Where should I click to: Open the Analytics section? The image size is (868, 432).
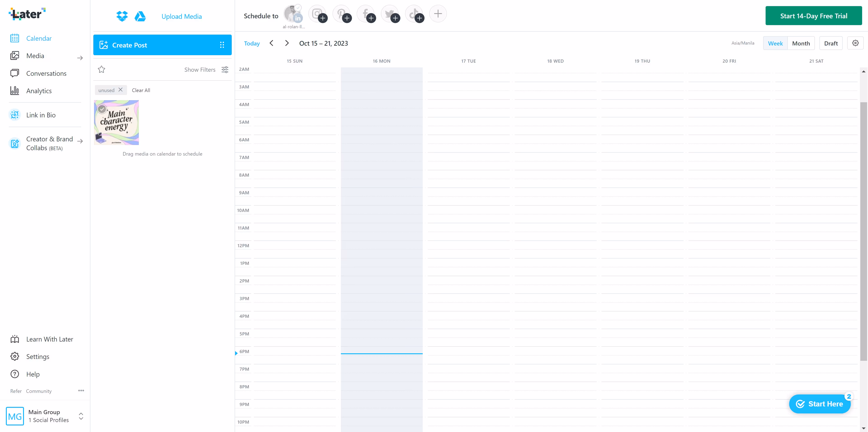pyautogui.click(x=39, y=91)
